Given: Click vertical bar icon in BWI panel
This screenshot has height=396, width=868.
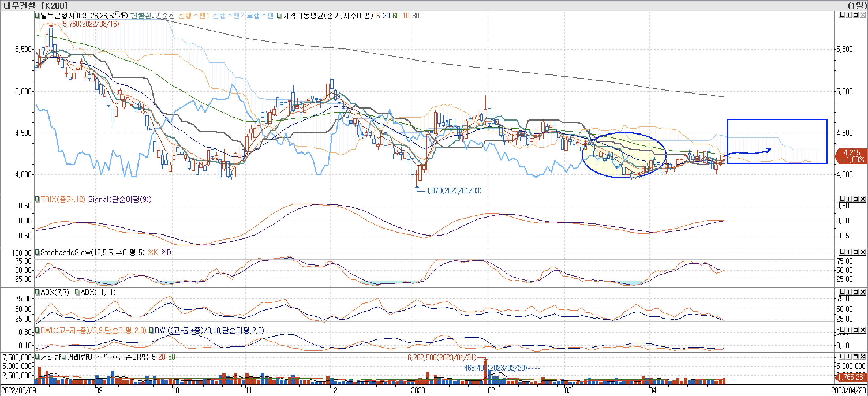Looking at the screenshot, I should pyautogui.click(x=849, y=330).
